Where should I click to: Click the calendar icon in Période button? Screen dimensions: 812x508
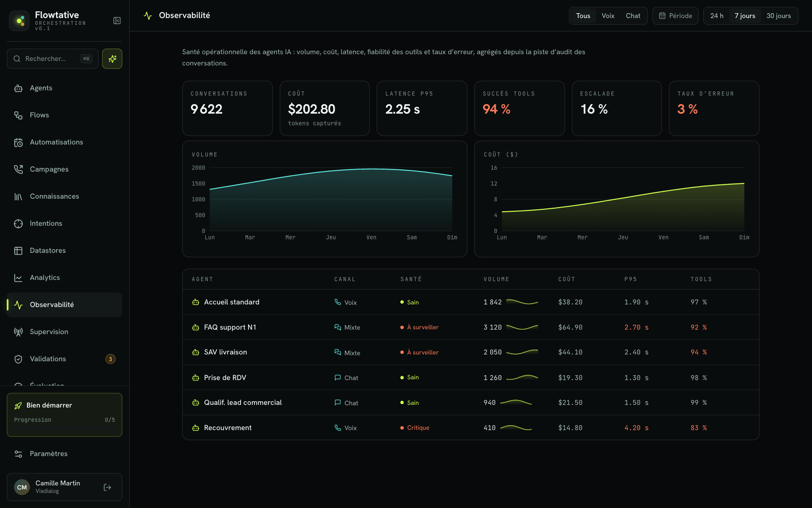[x=662, y=16]
